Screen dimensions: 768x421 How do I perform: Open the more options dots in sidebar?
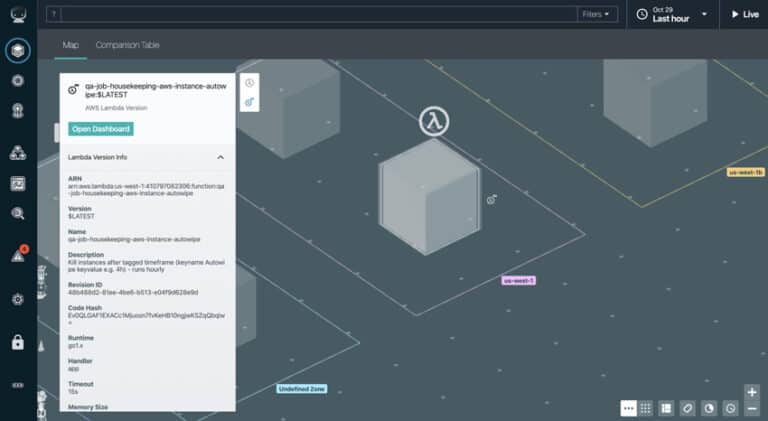pyautogui.click(x=18, y=385)
